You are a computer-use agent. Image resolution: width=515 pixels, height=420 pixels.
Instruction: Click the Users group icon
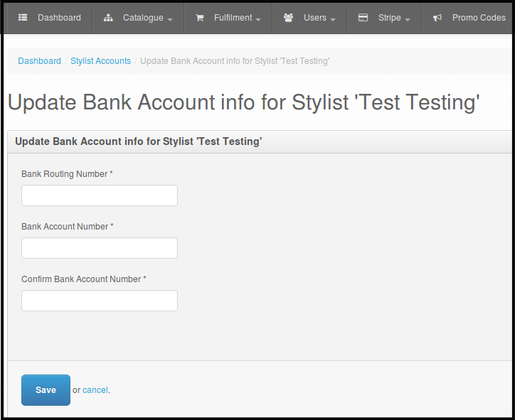pyautogui.click(x=288, y=18)
